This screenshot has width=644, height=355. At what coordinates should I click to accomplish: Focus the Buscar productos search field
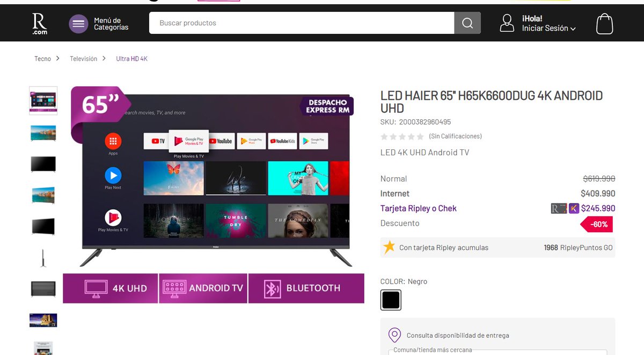coord(302,23)
